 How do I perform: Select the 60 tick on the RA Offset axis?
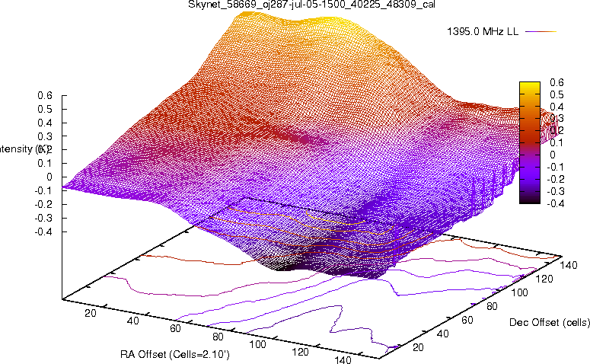click(x=175, y=328)
